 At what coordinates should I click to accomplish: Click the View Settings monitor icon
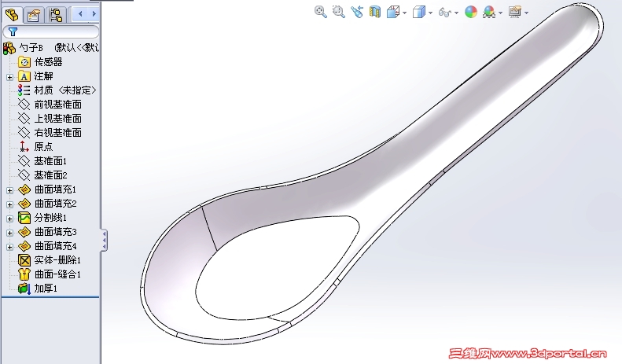(x=515, y=12)
